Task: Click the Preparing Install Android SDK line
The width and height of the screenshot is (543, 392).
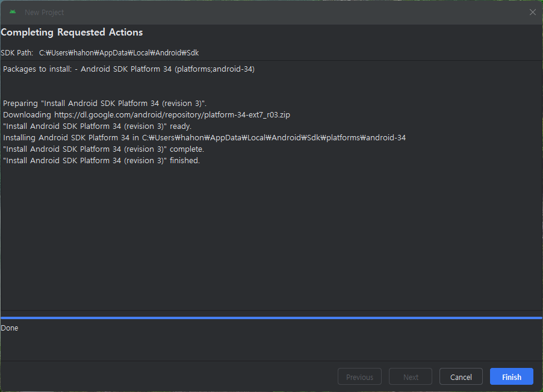Action: tap(105, 103)
